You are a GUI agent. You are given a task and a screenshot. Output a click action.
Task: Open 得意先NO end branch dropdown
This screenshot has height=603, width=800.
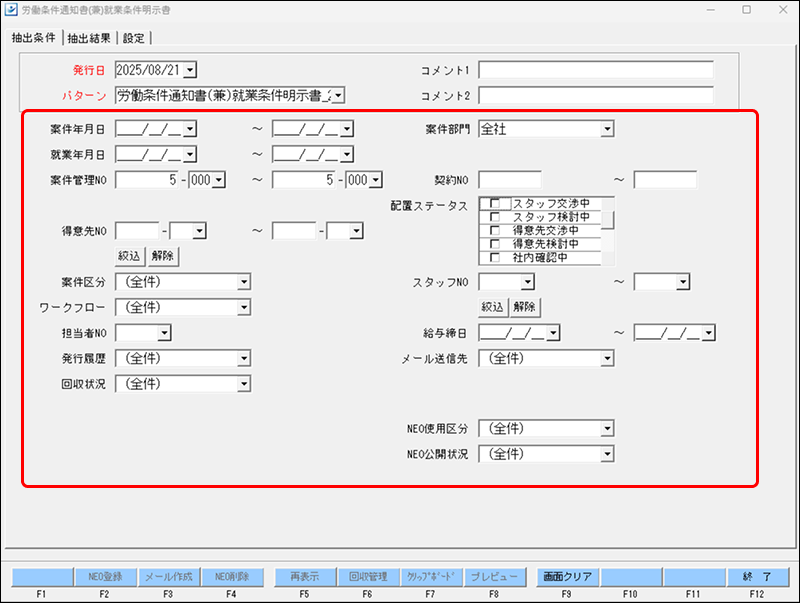357,231
